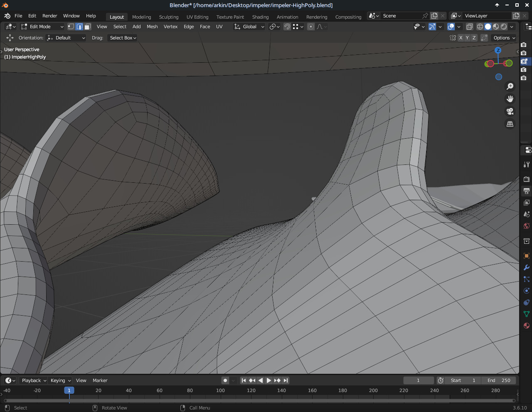The width and height of the screenshot is (532, 412).
Task: Click the current frame field
Action: pyautogui.click(x=419, y=380)
